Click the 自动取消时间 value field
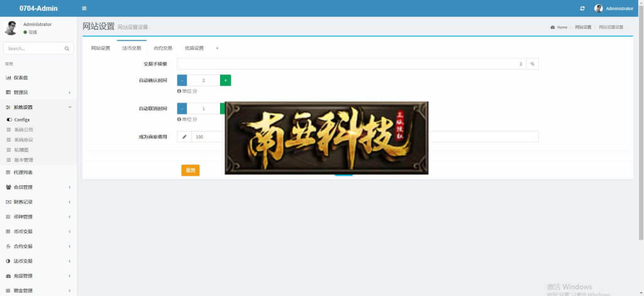644x296 pixels. click(203, 108)
